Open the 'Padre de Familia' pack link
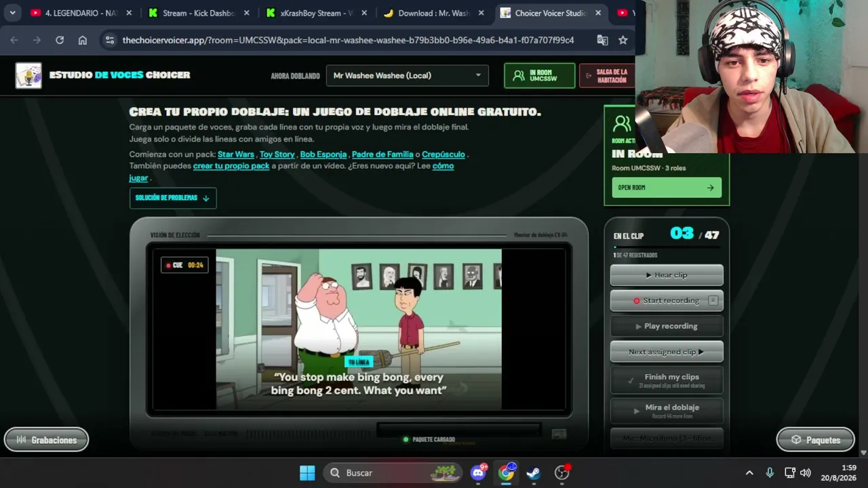The width and height of the screenshot is (868, 488). click(382, 155)
